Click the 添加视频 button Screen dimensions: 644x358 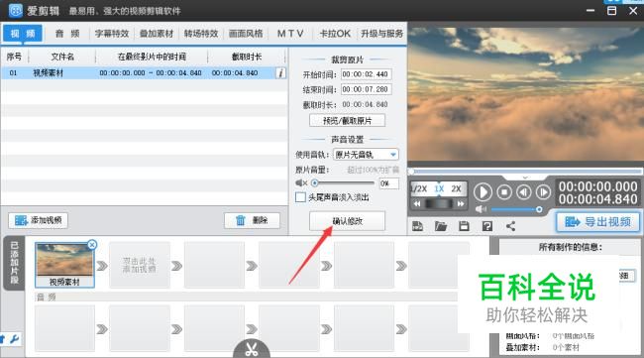click(x=39, y=221)
